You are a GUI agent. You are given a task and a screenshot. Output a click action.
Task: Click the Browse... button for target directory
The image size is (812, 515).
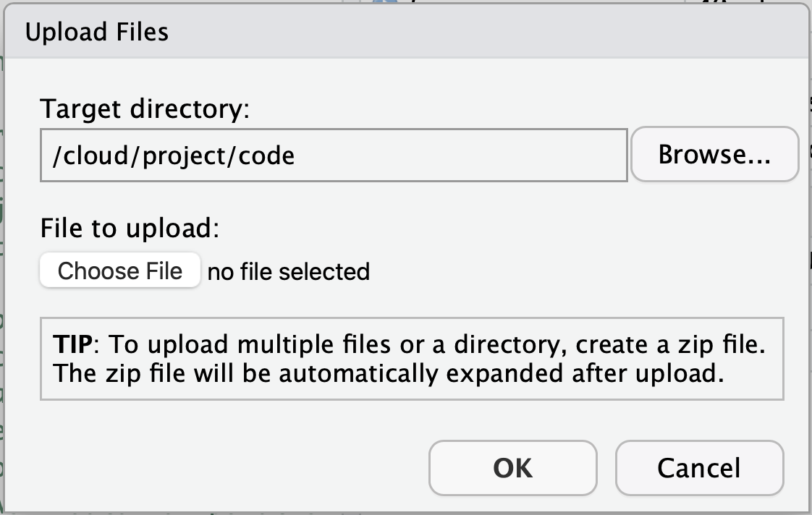pyautogui.click(x=714, y=154)
